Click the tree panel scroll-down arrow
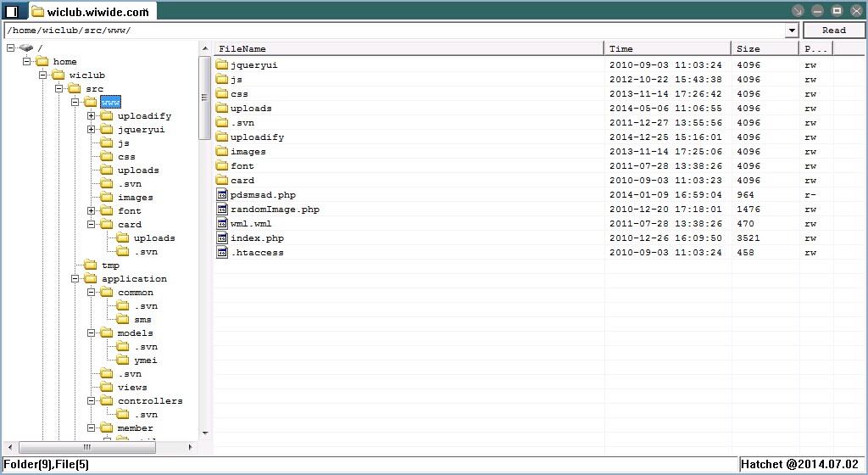Image resolution: width=868 pixels, height=475 pixels. (x=205, y=433)
